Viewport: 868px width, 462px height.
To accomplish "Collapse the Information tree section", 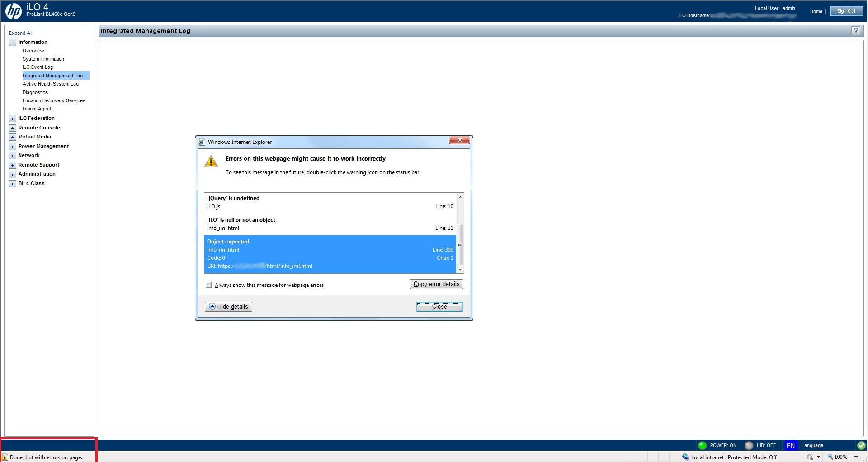I will pyautogui.click(x=13, y=43).
